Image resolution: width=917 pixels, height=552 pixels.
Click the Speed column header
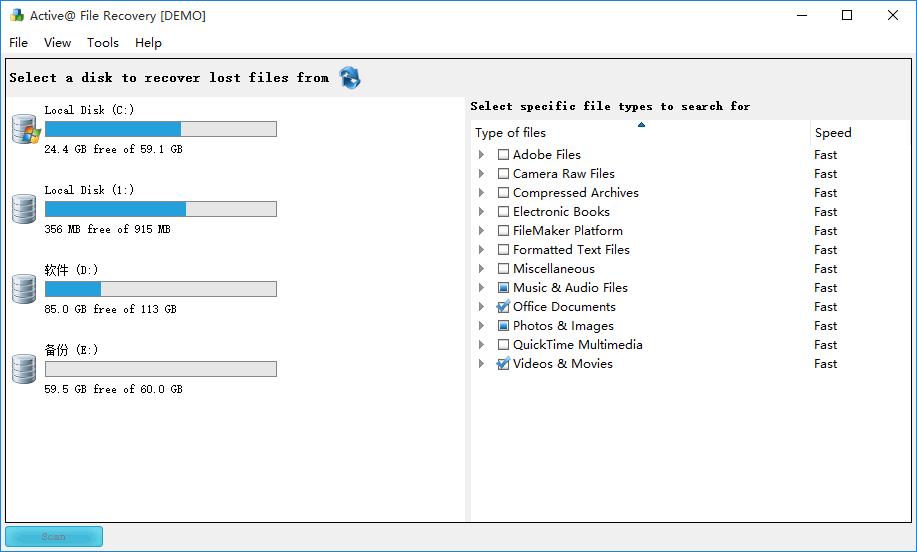pos(860,133)
